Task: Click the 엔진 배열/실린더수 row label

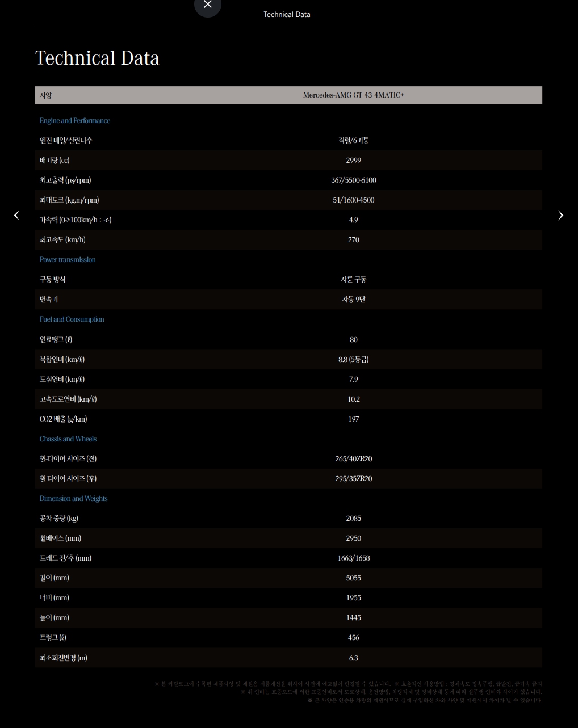Action: [66, 141]
